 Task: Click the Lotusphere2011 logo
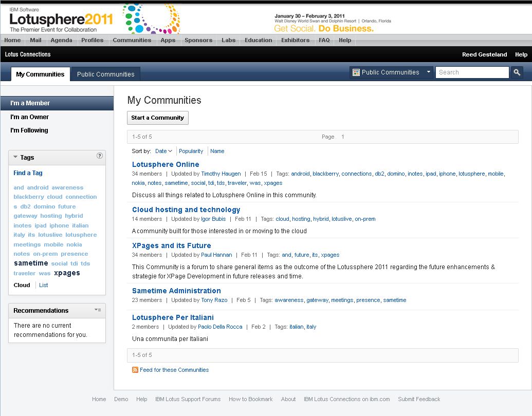pyautogui.click(x=61, y=20)
